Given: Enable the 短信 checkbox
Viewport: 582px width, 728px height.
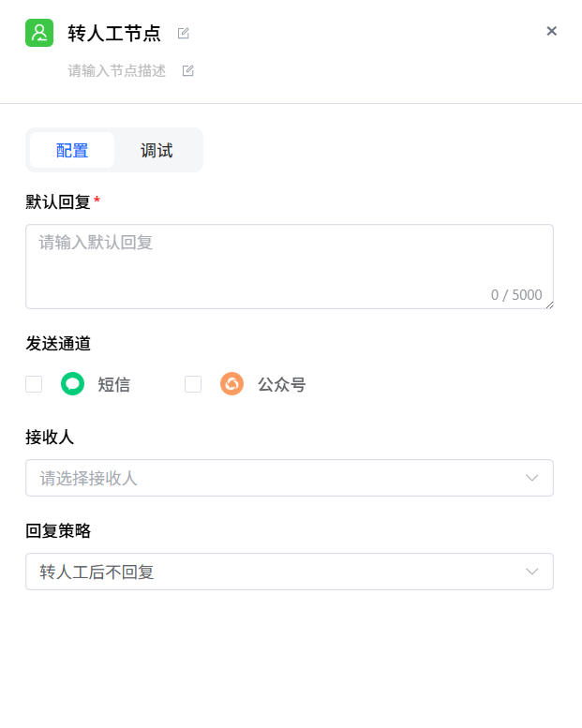Looking at the screenshot, I should [x=34, y=384].
